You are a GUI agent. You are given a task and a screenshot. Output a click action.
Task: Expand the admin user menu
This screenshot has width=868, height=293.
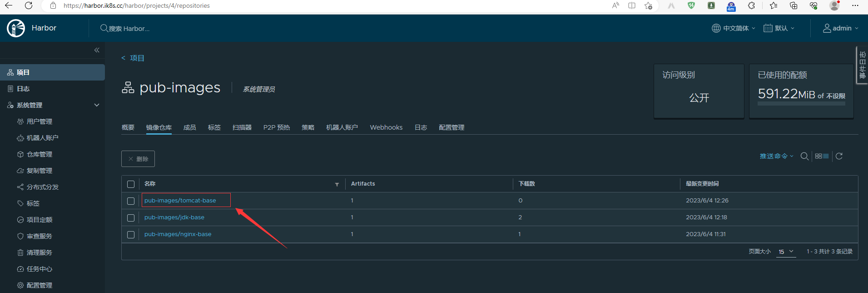841,28
